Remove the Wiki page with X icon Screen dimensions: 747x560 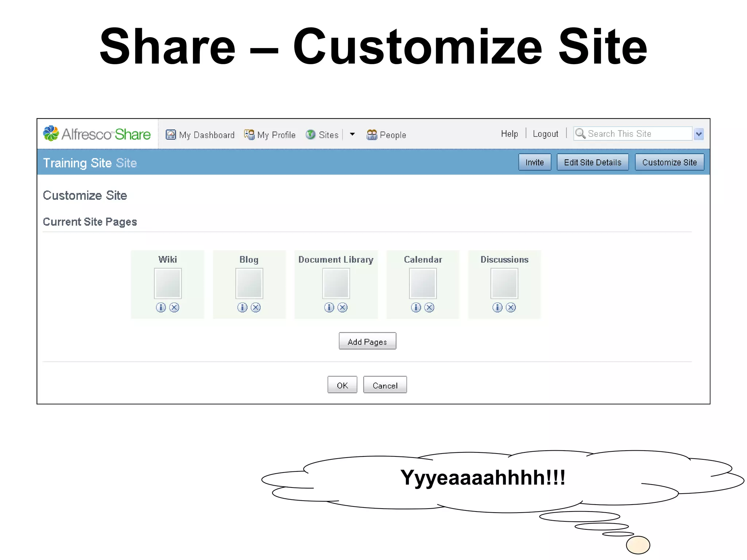point(174,307)
